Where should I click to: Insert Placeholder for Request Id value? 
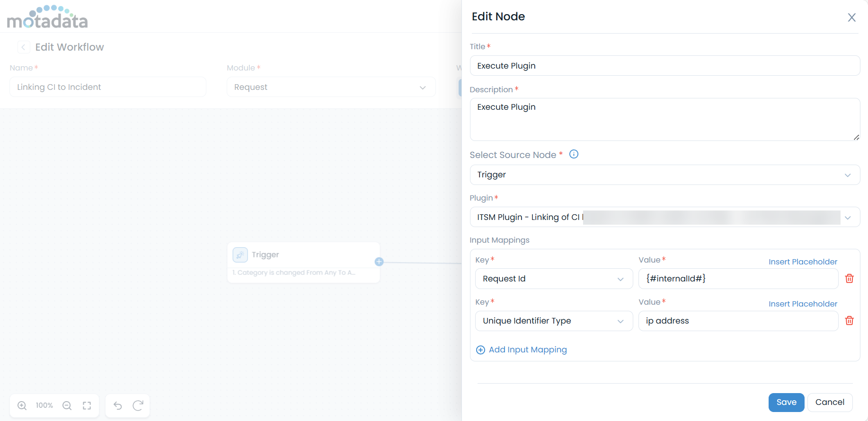(803, 262)
